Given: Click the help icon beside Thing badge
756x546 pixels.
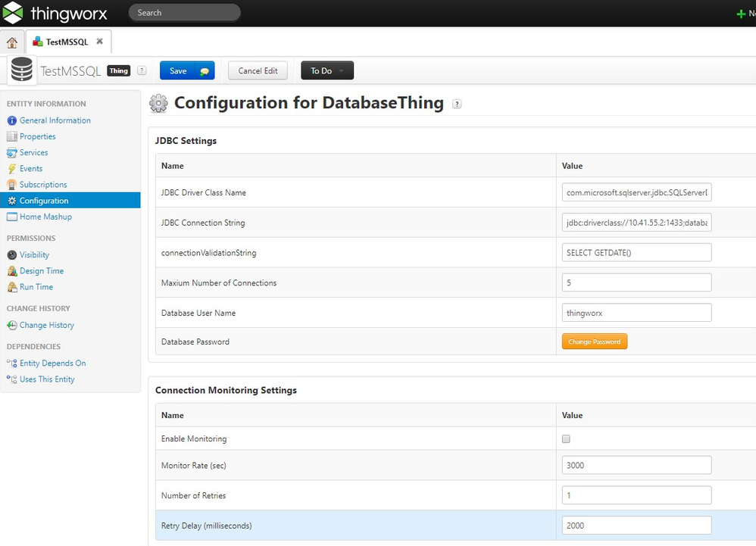Looking at the screenshot, I should (142, 70).
